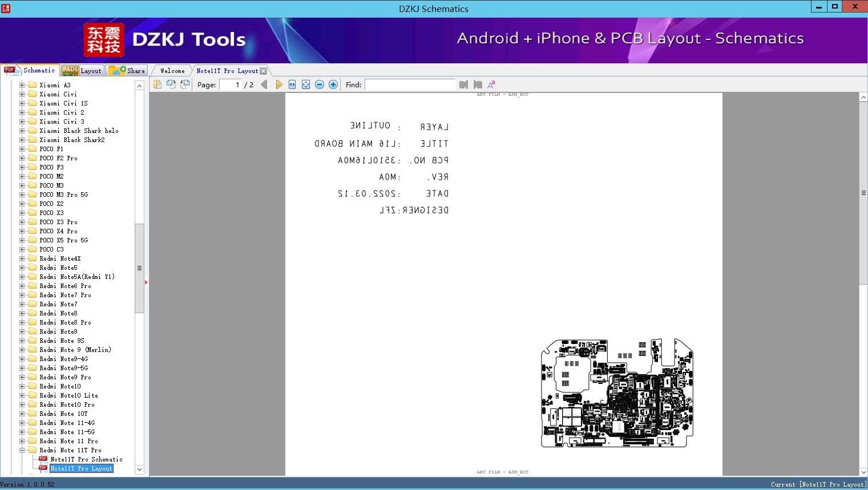Viewport: 868px width, 490px height.
Task: Select the Redmi Note 11-5G folder
Action: click(67, 432)
